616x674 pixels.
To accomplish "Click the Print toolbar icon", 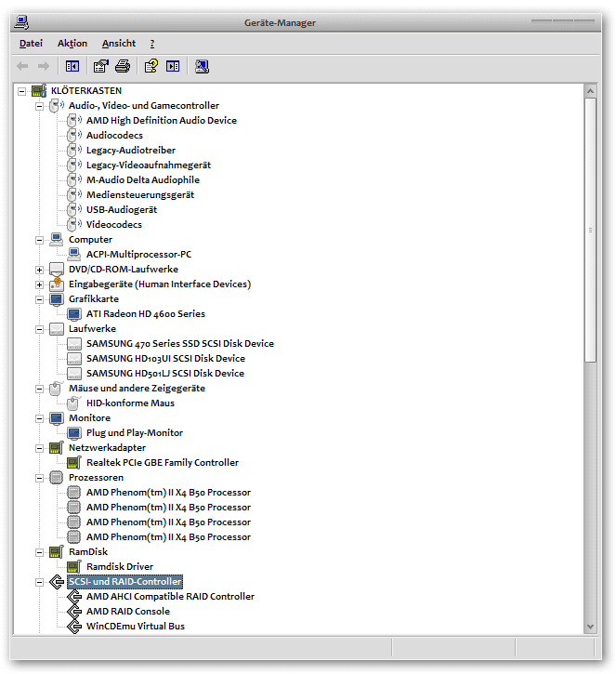I will 123,66.
